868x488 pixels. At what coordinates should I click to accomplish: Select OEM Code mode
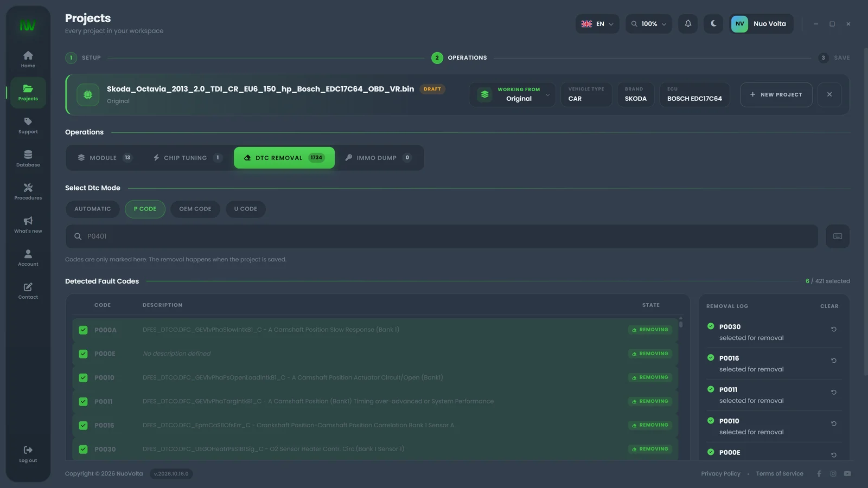click(x=195, y=209)
